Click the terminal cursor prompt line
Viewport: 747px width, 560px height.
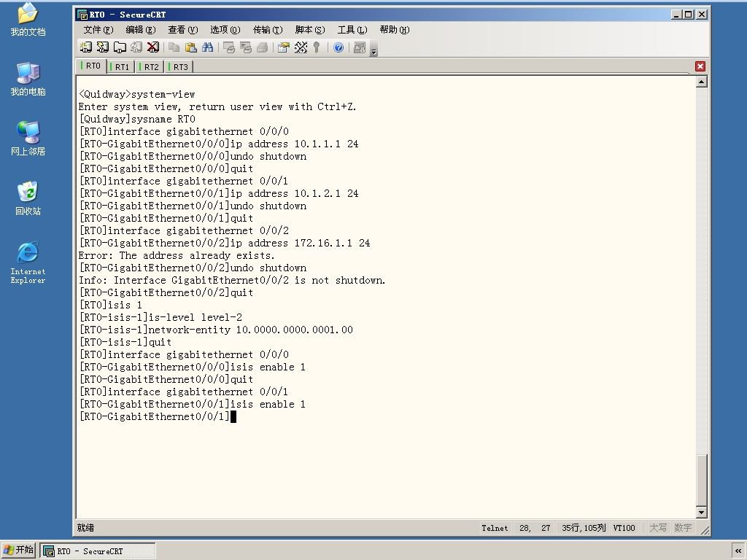point(158,416)
